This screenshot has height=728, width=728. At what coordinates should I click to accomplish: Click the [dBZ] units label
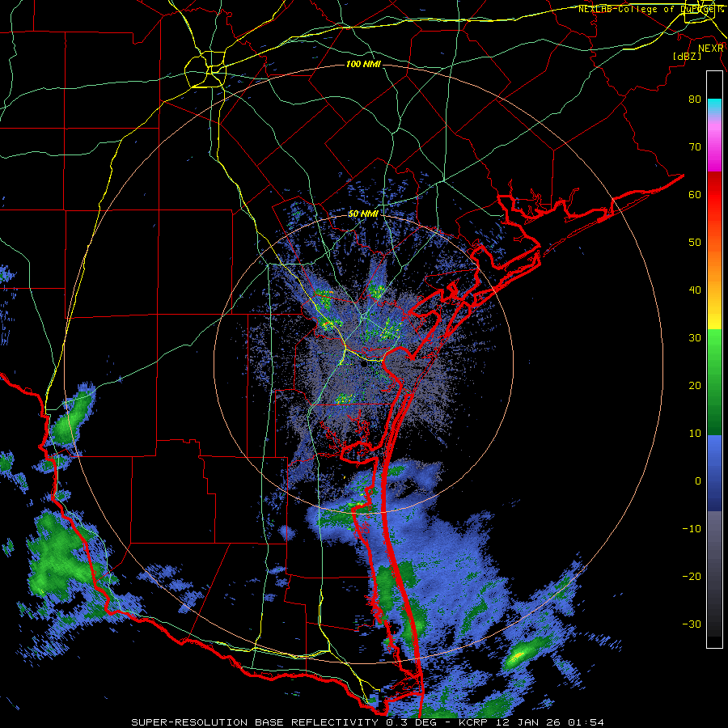[687, 57]
